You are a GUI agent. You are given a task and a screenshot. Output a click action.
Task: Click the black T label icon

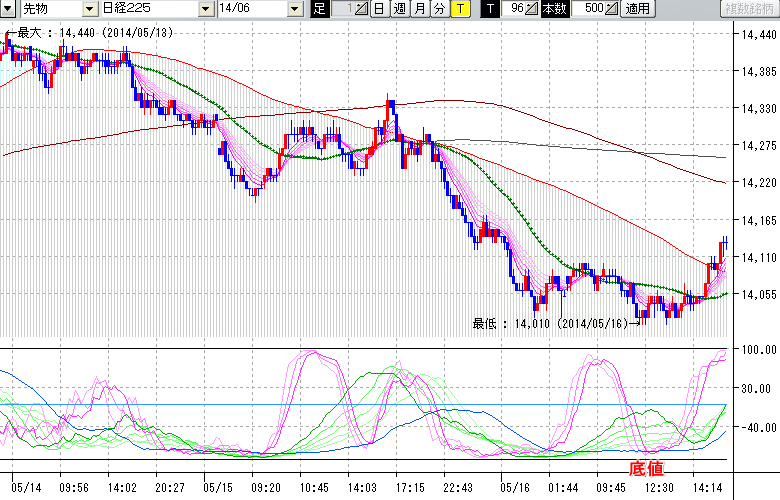(x=489, y=9)
